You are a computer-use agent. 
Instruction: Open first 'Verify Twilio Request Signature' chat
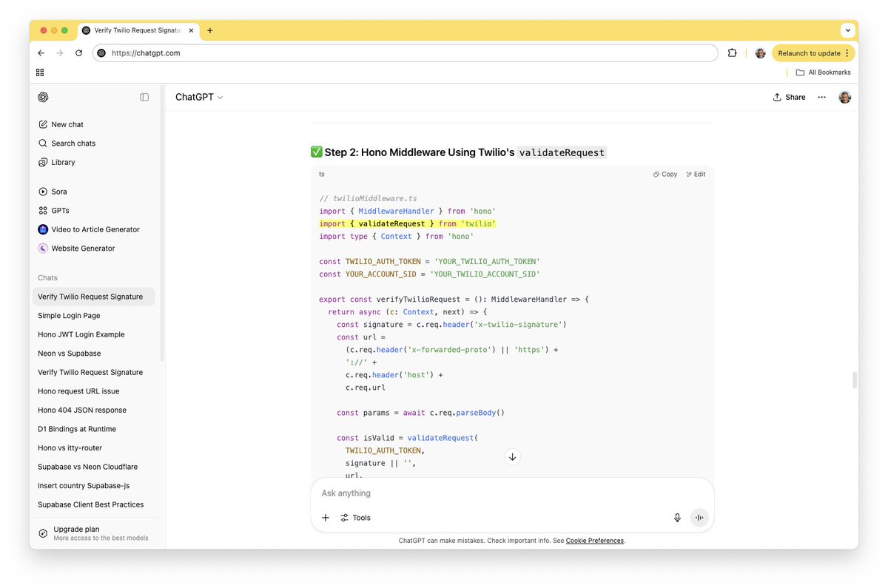(94, 297)
